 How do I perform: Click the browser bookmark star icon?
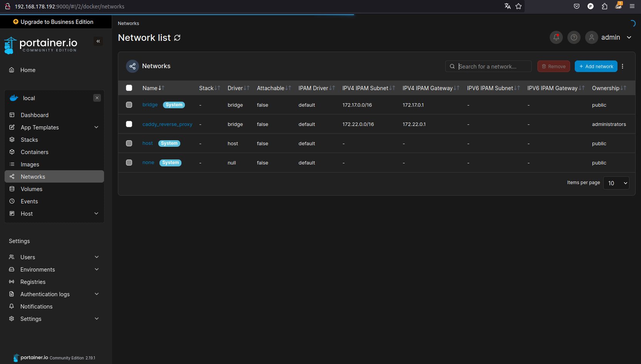coord(519,6)
